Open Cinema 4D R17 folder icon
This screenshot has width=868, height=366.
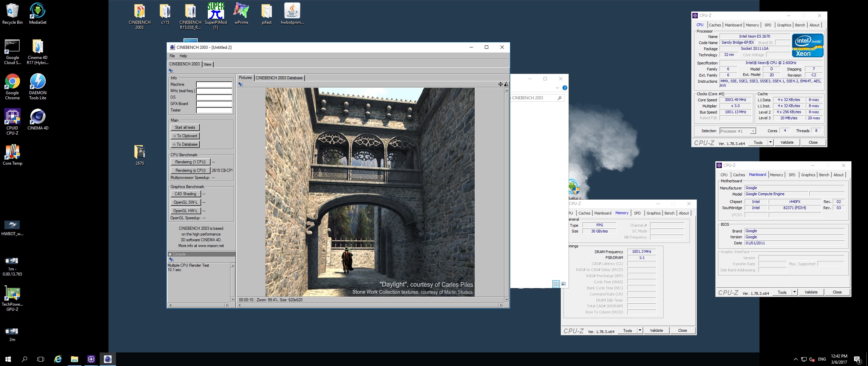pyautogui.click(x=38, y=52)
